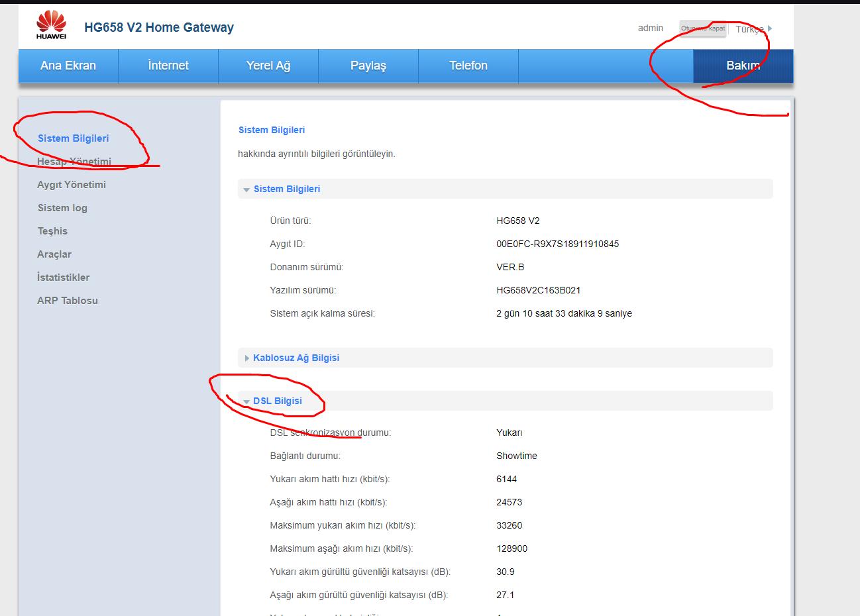This screenshot has height=616, width=860.
Task: Select the Bakım tab
Action: coord(743,66)
